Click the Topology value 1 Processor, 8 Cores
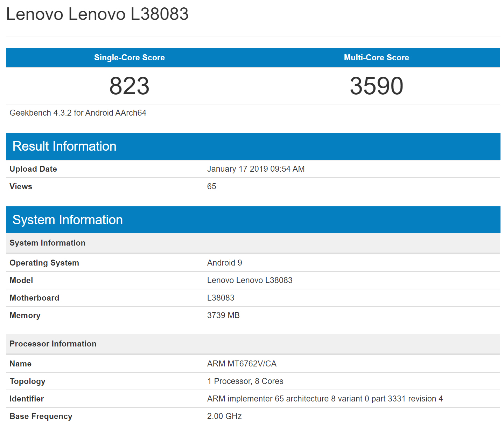This screenshot has width=504, height=433. click(x=245, y=381)
